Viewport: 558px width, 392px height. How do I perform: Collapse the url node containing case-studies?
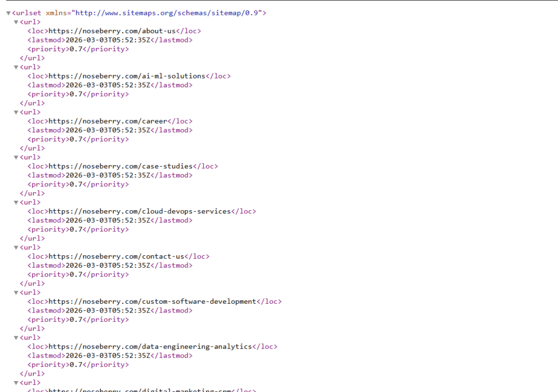click(x=16, y=157)
